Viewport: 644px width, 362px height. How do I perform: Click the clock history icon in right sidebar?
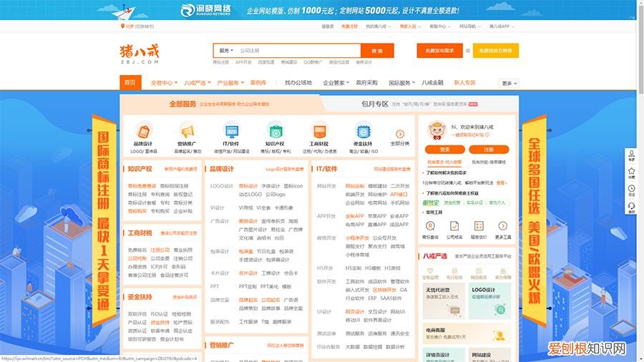coord(631,189)
